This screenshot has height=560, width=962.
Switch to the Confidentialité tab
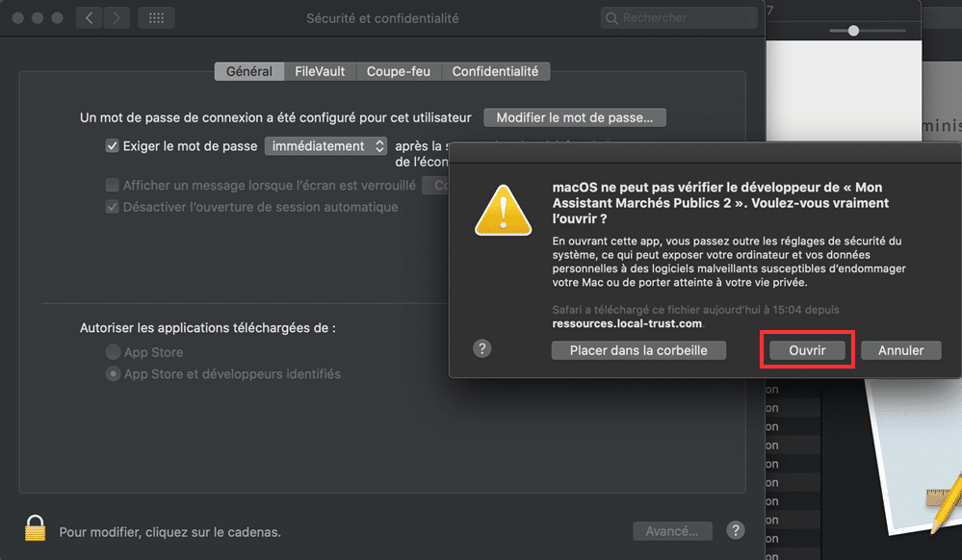[495, 71]
